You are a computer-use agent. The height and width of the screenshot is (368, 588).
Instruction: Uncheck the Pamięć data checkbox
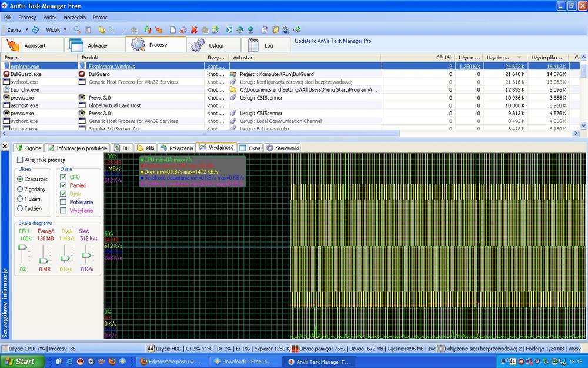coord(63,185)
